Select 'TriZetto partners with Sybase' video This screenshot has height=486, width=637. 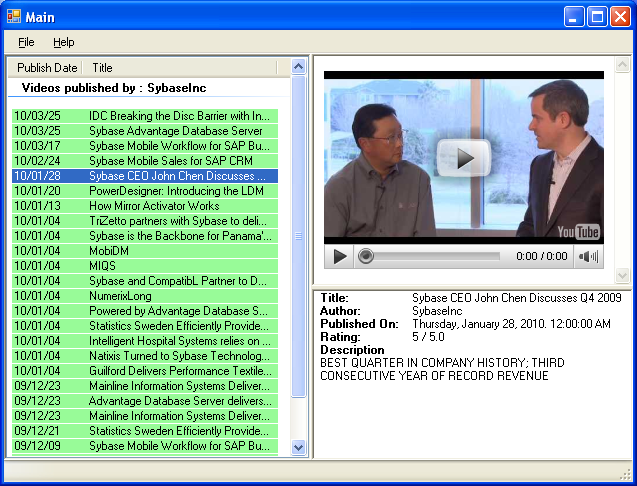click(x=145, y=221)
